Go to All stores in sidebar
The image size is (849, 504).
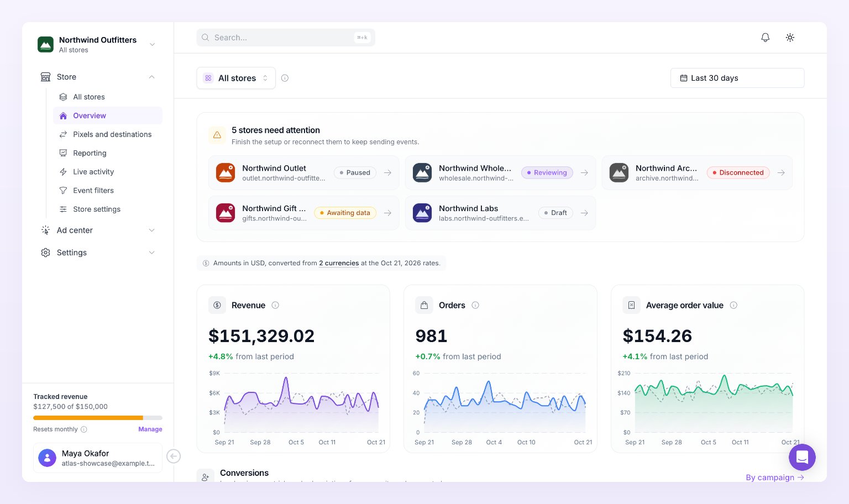(x=108, y=97)
